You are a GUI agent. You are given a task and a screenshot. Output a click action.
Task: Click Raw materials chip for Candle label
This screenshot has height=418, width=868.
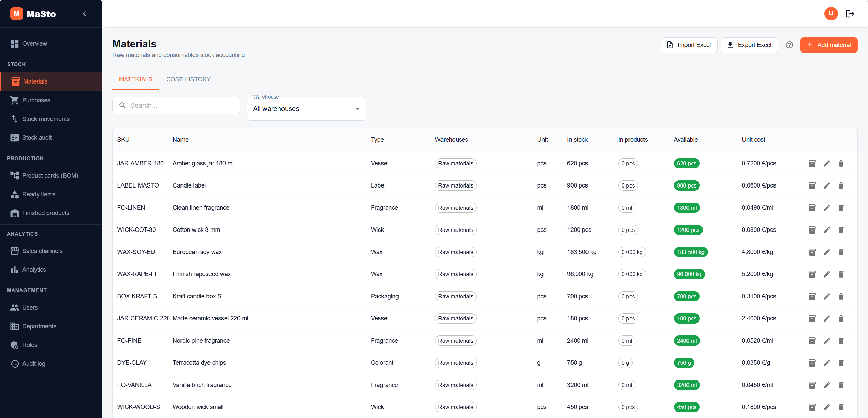coord(455,185)
